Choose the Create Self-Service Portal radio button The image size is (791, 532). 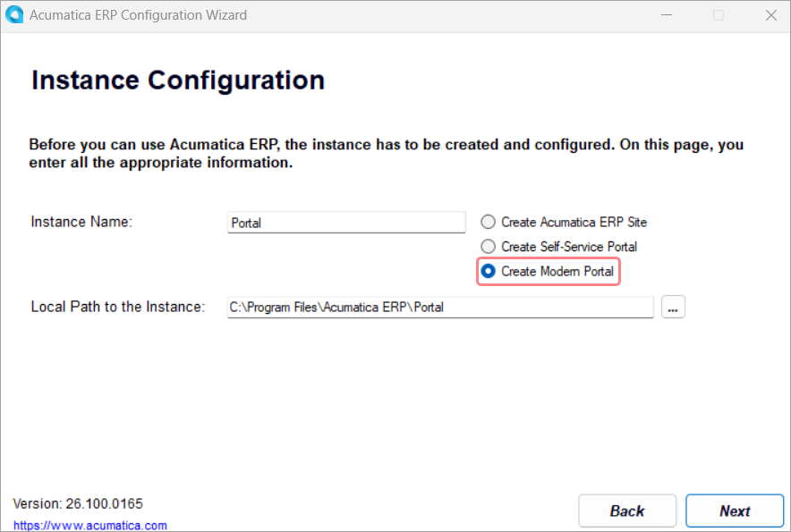coord(488,247)
